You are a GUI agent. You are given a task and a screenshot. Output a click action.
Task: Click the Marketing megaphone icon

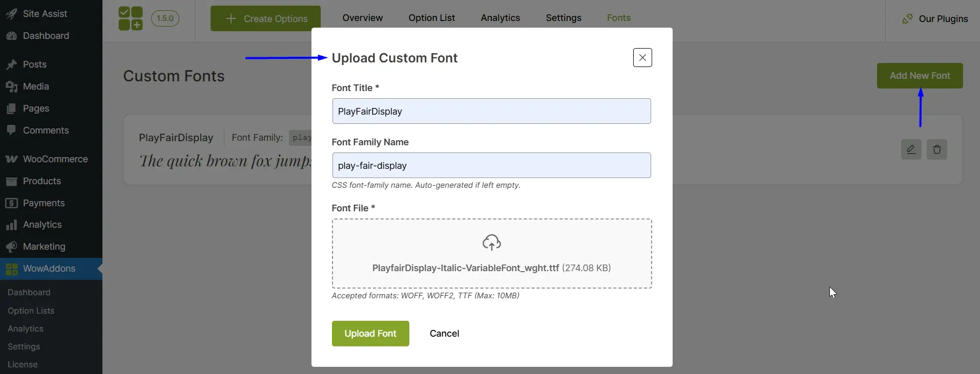click(11, 247)
